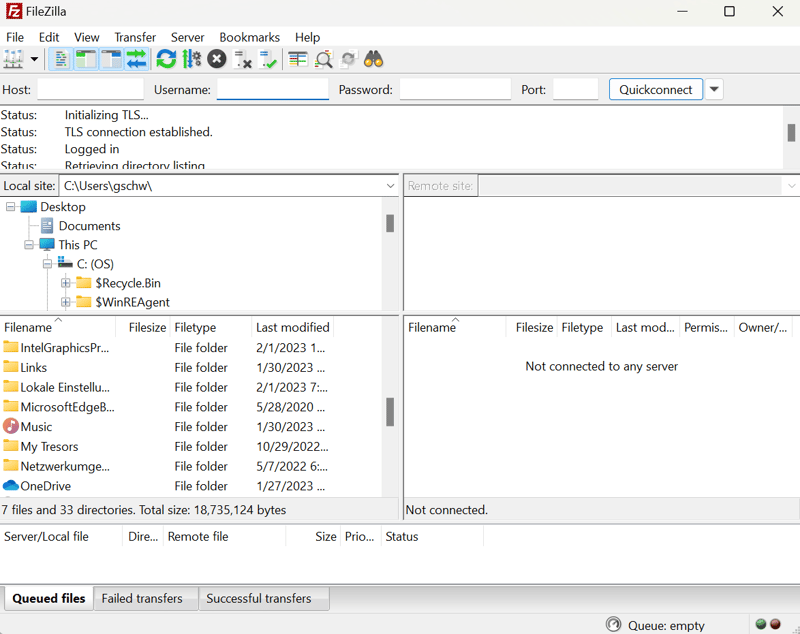
Task: Click the red activity LED indicator
Action: coord(776,624)
